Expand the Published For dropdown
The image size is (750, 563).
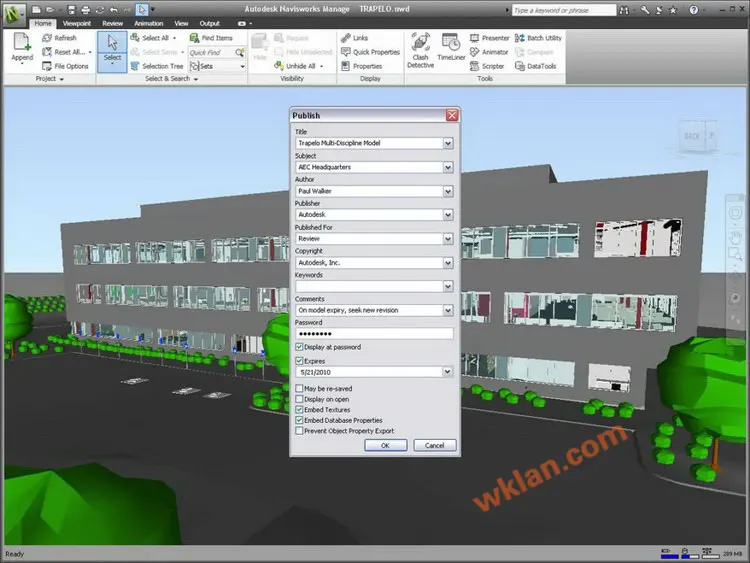tap(448, 238)
